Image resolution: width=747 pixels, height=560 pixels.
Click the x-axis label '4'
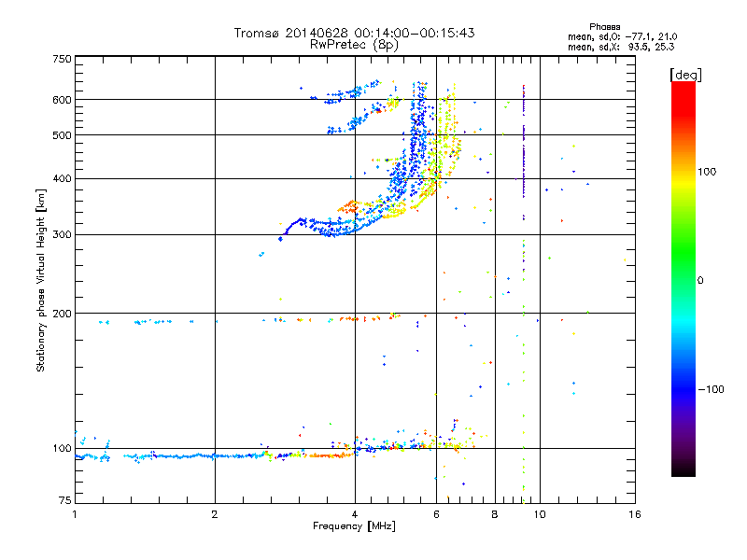(355, 514)
